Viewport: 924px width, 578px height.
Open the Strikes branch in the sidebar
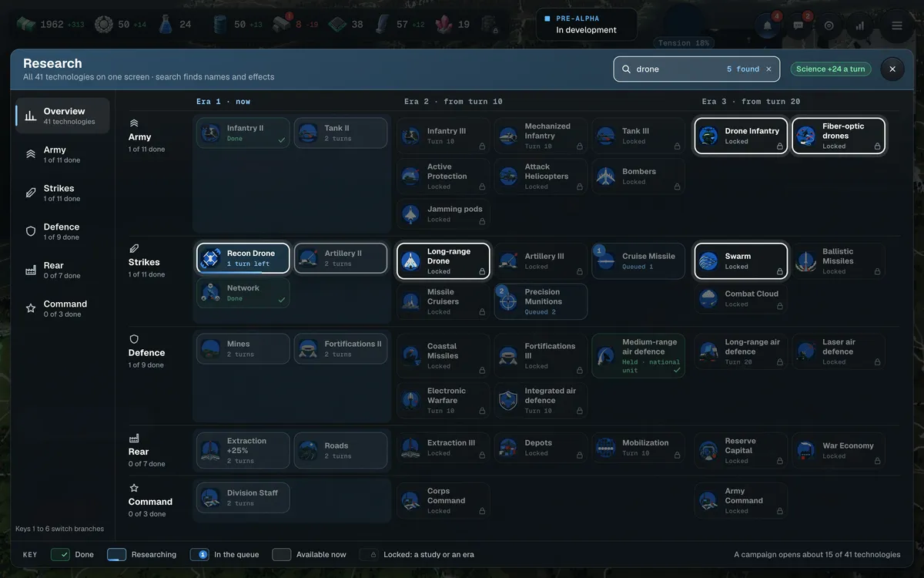pyautogui.click(x=62, y=193)
